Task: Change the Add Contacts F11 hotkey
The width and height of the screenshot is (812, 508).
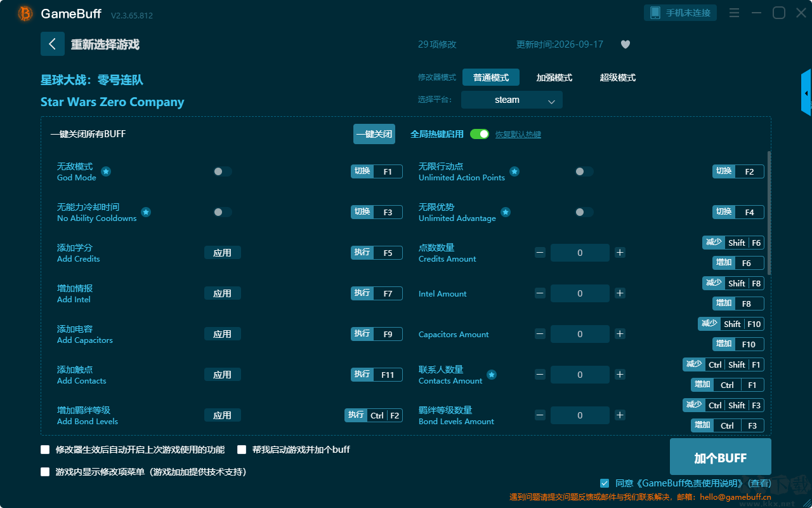Action: [x=377, y=375]
